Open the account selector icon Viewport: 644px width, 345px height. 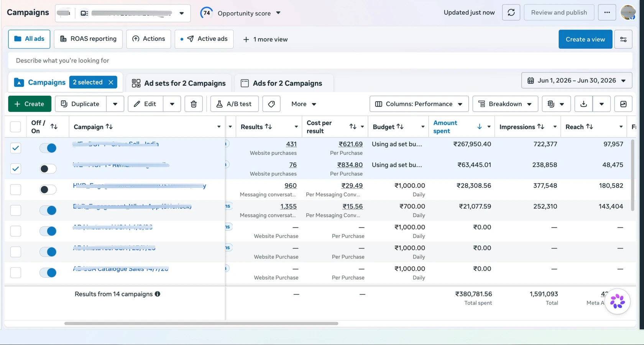[x=84, y=13]
